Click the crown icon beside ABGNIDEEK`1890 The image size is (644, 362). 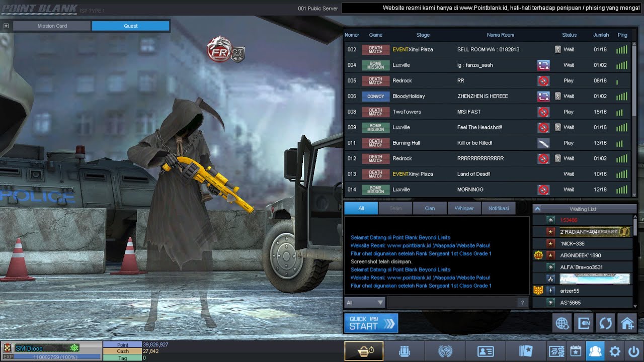(538, 255)
